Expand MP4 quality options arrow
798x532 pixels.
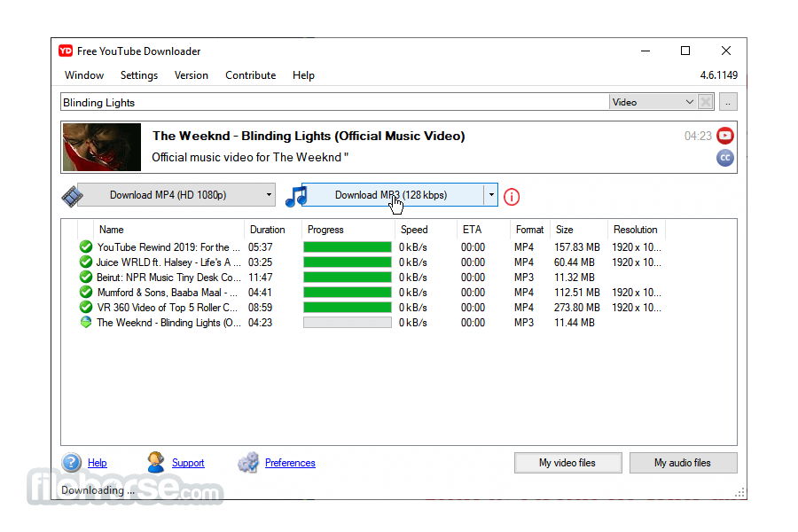(x=269, y=195)
